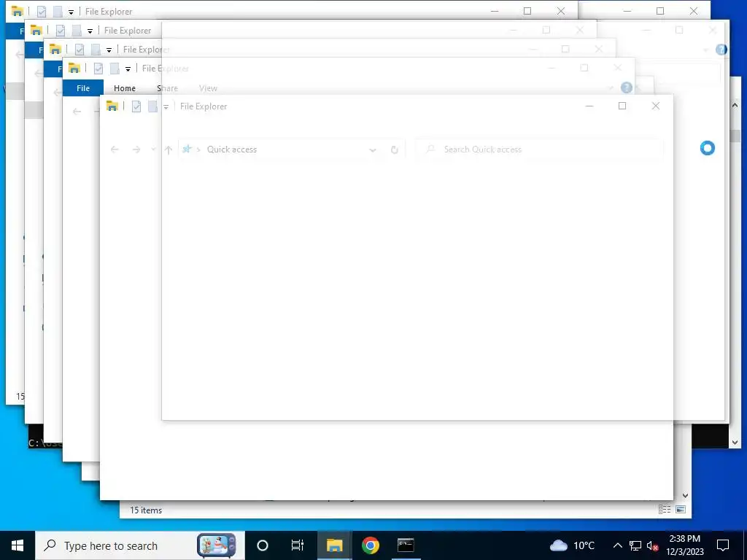Viewport: 747px width, 560px height.
Task: Open the notification center icon
Action: tap(723, 545)
